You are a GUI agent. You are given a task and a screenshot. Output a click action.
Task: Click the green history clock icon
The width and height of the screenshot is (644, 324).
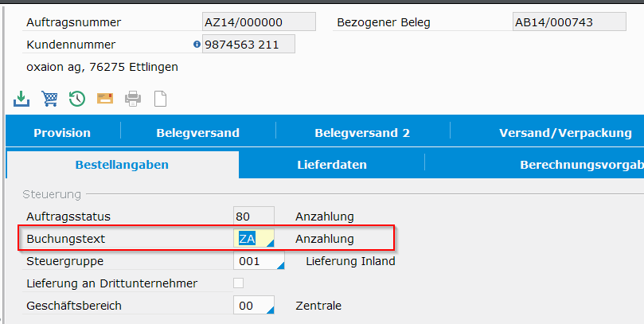point(77,99)
